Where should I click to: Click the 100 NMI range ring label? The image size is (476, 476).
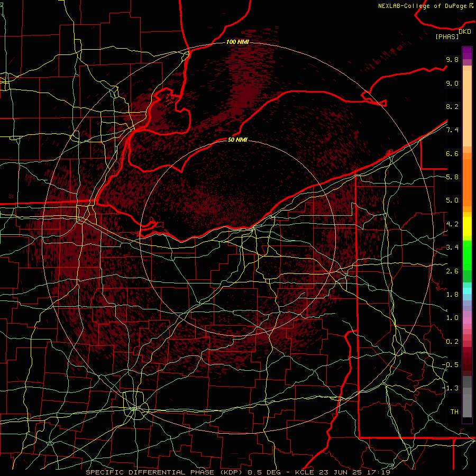(237, 42)
